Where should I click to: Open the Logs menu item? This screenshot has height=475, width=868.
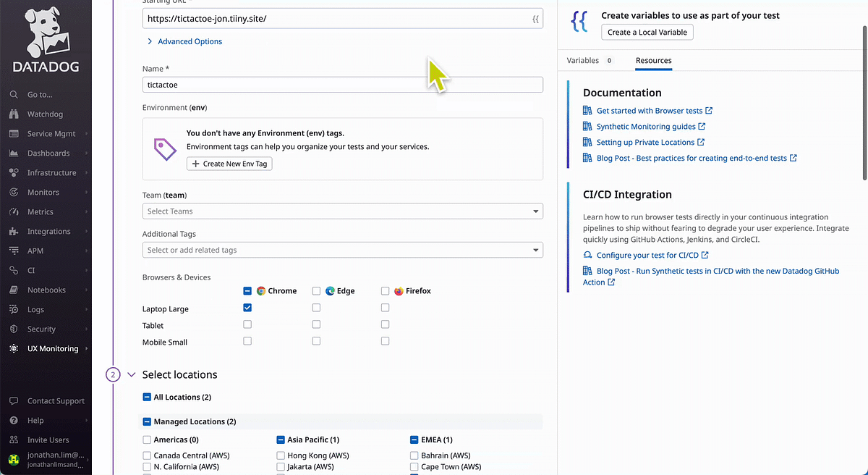(x=36, y=310)
